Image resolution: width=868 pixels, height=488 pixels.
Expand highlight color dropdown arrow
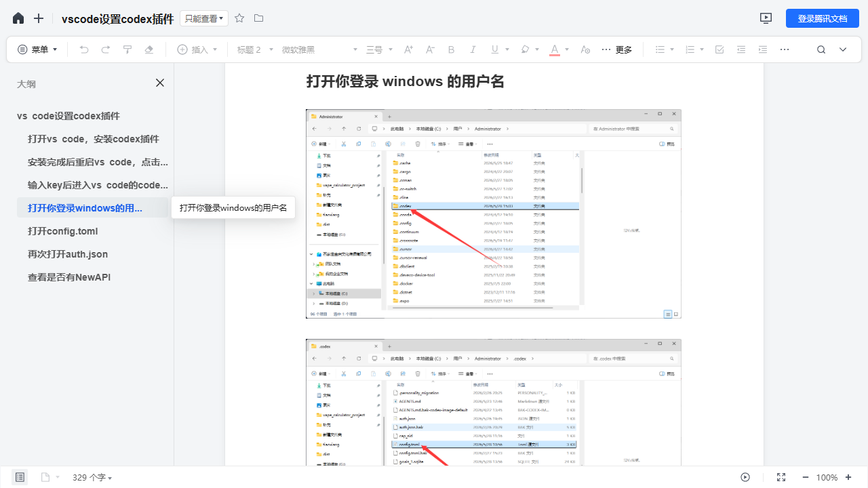click(537, 49)
